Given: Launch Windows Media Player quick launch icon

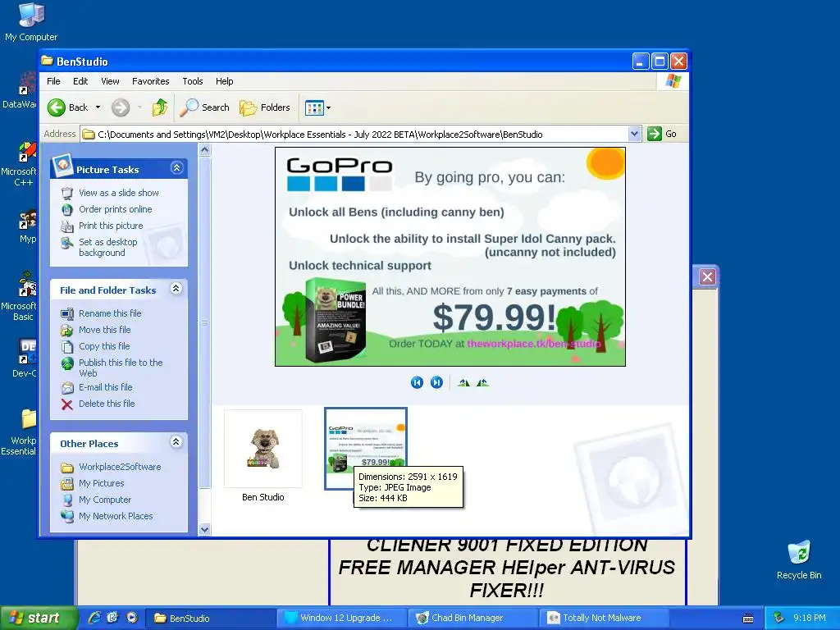Looking at the screenshot, I should click(132, 618).
